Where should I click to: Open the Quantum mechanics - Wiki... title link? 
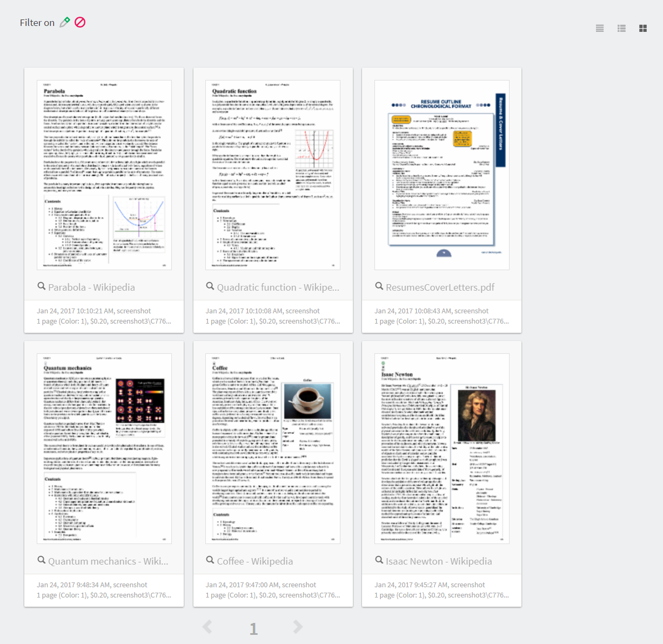point(108,561)
